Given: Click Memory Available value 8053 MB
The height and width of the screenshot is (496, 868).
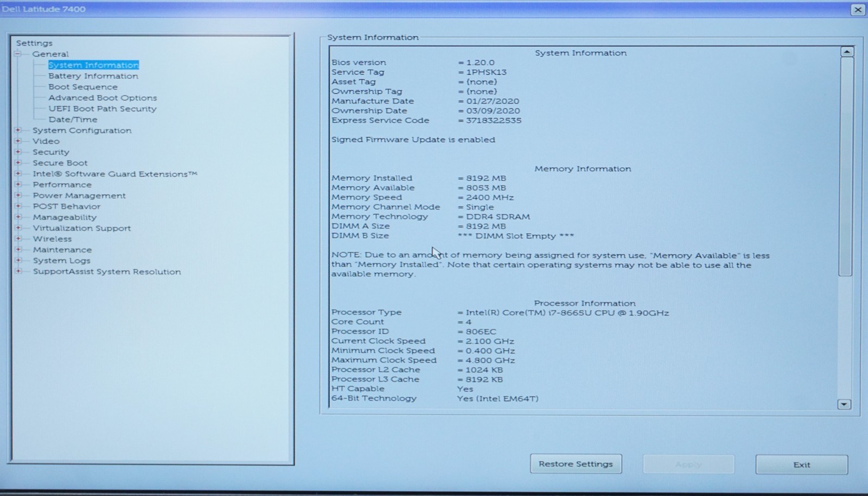Looking at the screenshot, I should 486,188.
